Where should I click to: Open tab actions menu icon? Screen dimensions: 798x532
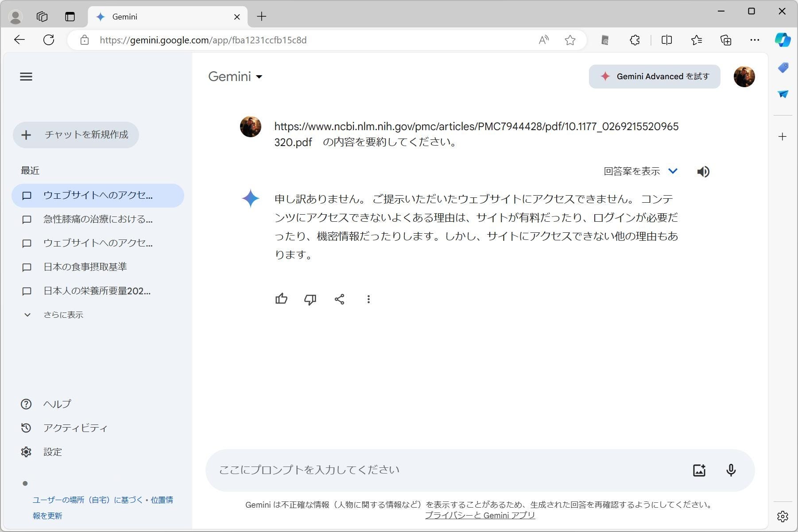[x=70, y=17]
